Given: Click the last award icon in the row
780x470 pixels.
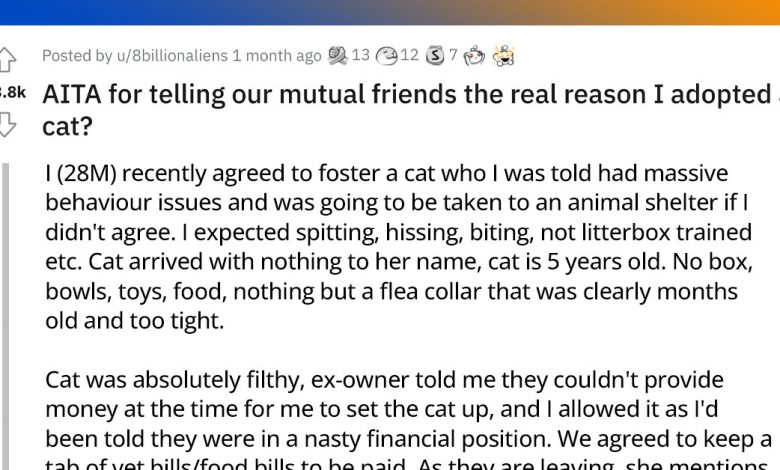Looking at the screenshot, I should 504,56.
